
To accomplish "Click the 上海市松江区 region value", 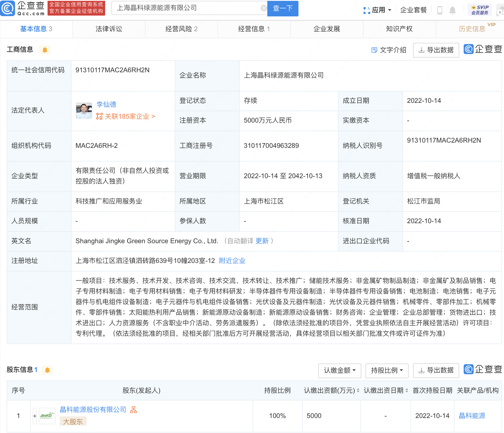I will (264, 201).
